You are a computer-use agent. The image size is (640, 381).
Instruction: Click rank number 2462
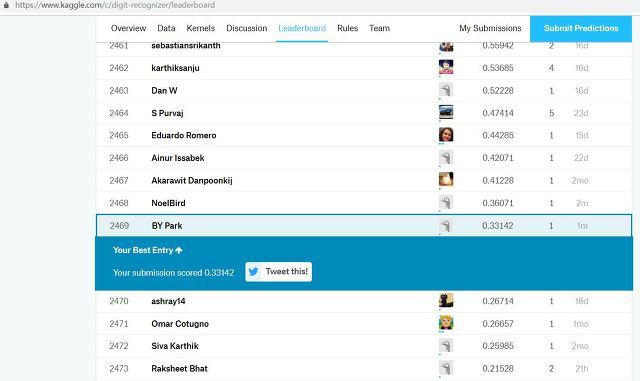tap(119, 68)
